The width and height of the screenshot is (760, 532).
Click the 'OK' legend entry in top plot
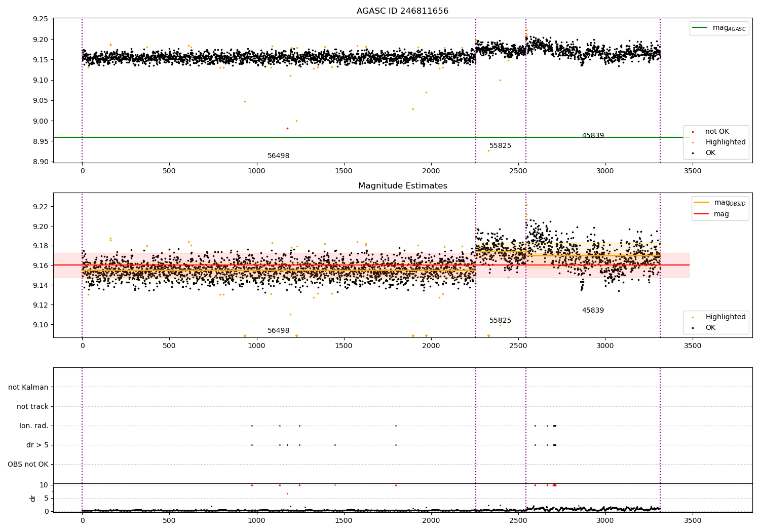pyautogui.click(x=703, y=153)
